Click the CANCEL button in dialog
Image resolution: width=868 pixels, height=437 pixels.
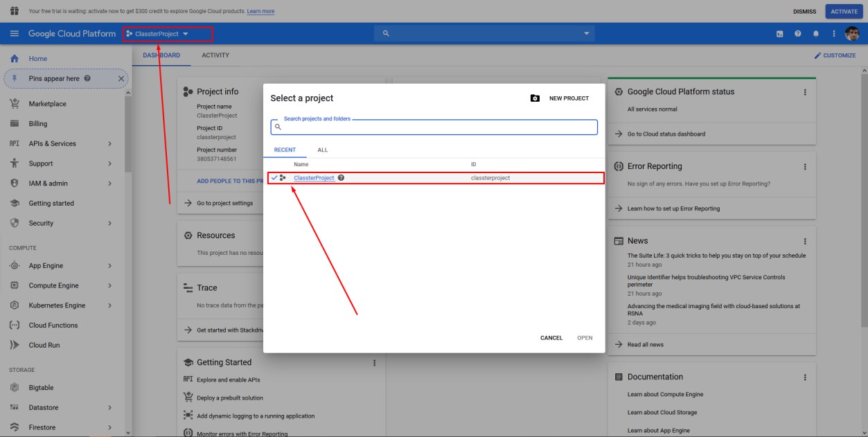[x=551, y=338]
